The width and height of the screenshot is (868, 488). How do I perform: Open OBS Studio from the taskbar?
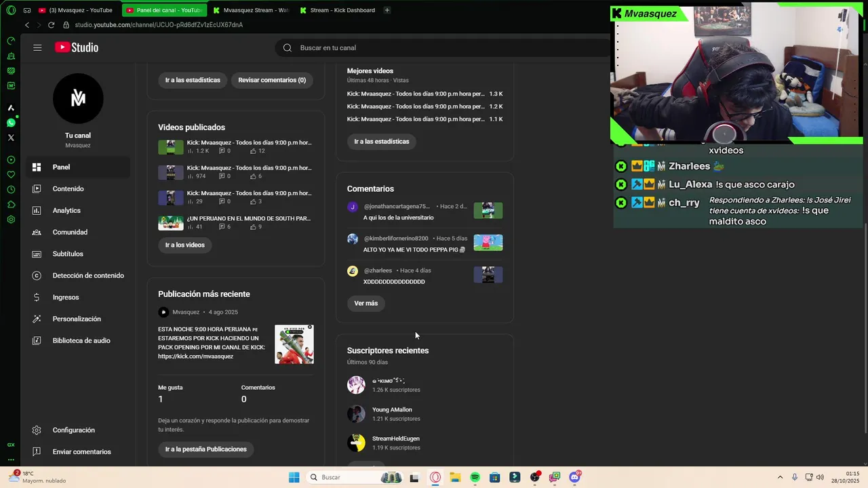tap(535, 477)
